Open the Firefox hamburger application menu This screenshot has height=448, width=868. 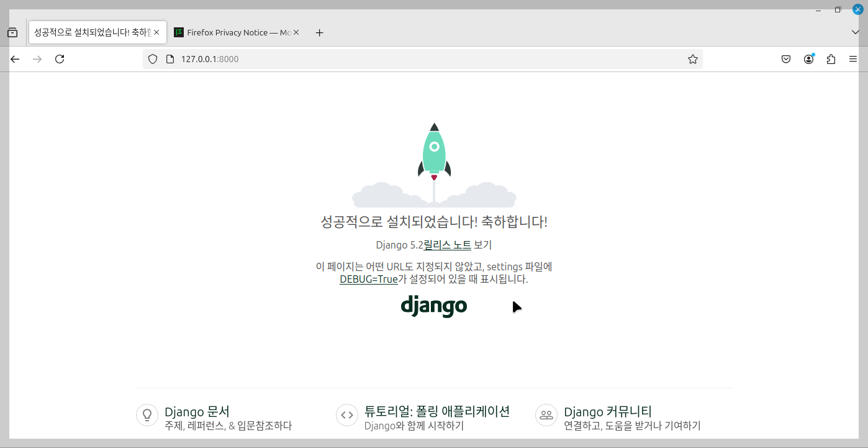click(853, 59)
